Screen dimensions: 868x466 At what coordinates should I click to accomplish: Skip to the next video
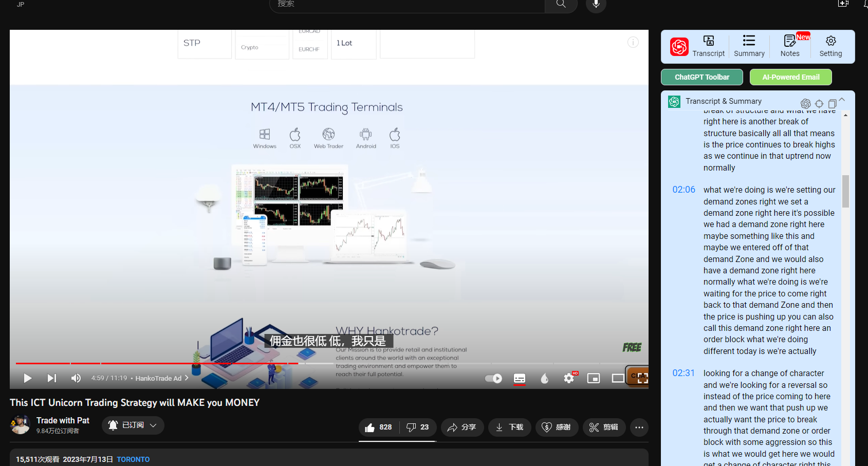point(52,378)
